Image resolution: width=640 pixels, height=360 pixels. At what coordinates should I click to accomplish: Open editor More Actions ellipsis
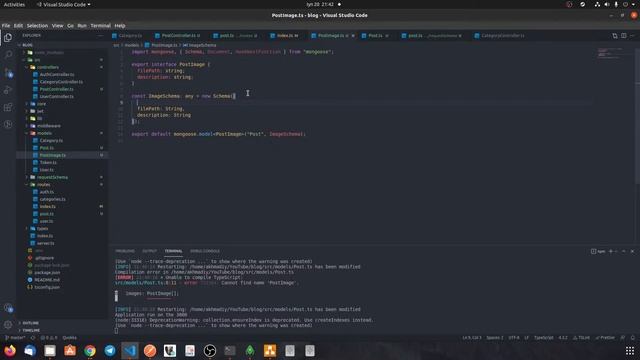point(632,36)
